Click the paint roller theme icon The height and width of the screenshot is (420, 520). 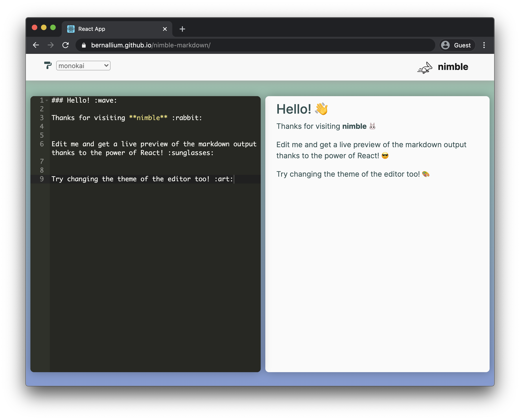click(48, 65)
